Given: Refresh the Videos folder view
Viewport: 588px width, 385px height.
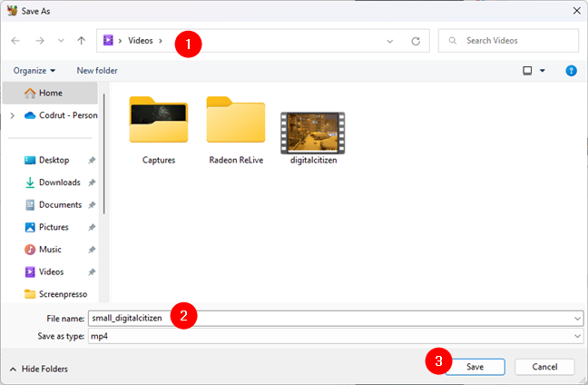Looking at the screenshot, I should tap(416, 41).
